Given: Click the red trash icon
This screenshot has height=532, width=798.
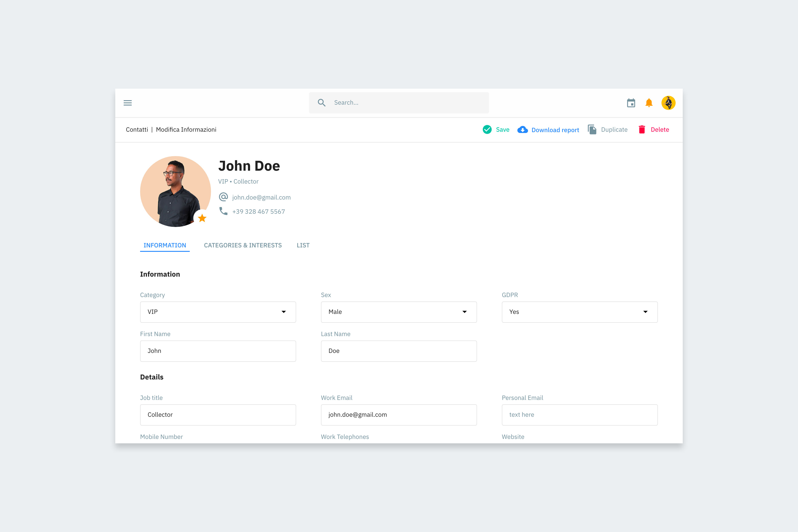Looking at the screenshot, I should point(642,130).
